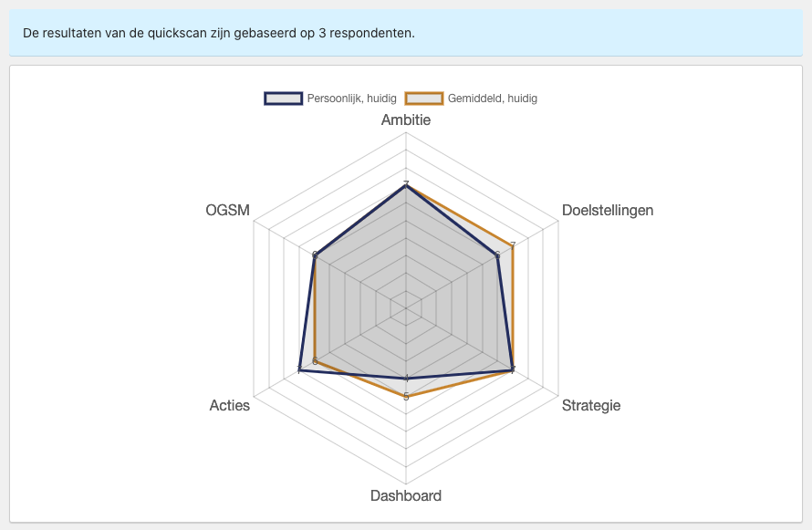Click the orange Dashboard point valued 5

pyautogui.click(x=406, y=397)
